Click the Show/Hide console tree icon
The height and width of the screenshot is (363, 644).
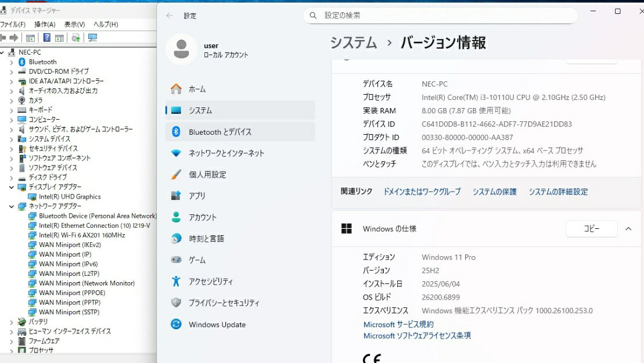(x=30, y=38)
